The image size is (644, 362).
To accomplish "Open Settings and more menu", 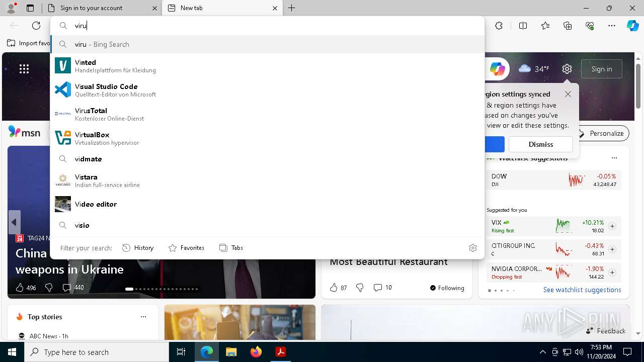I will point(612,26).
